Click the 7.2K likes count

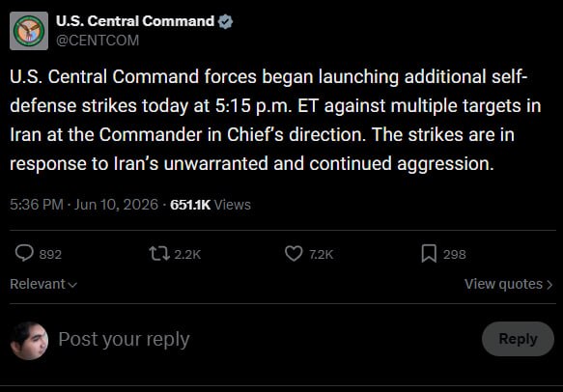(x=322, y=255)
